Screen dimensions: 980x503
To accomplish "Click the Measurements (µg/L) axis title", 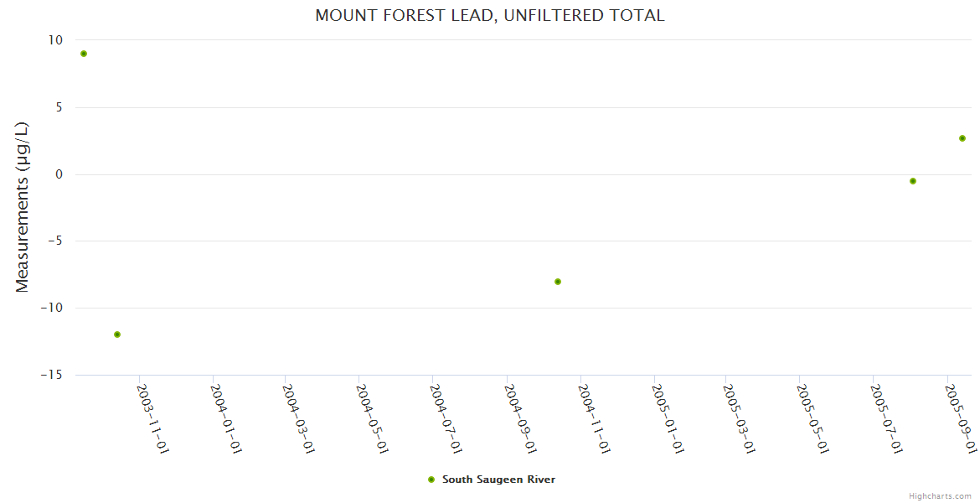I will click(23, 207).
